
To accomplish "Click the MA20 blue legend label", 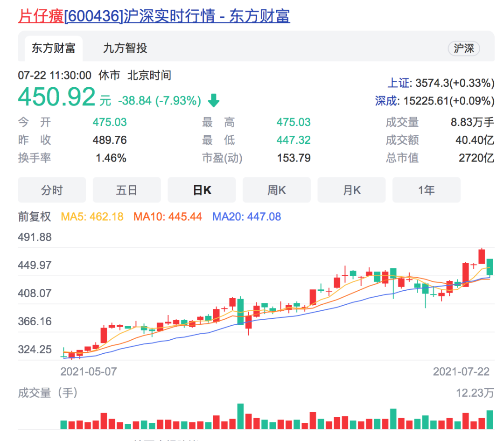I will 246,217.
